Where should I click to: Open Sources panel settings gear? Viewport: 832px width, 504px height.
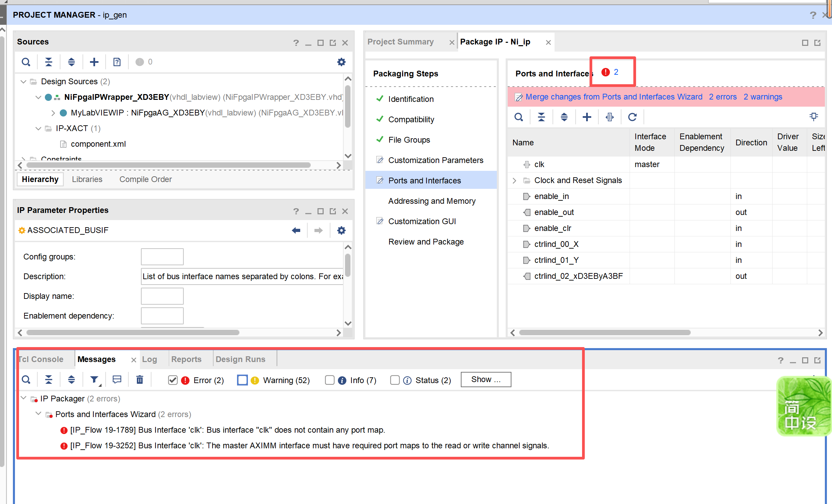click(x=341, y=62)
